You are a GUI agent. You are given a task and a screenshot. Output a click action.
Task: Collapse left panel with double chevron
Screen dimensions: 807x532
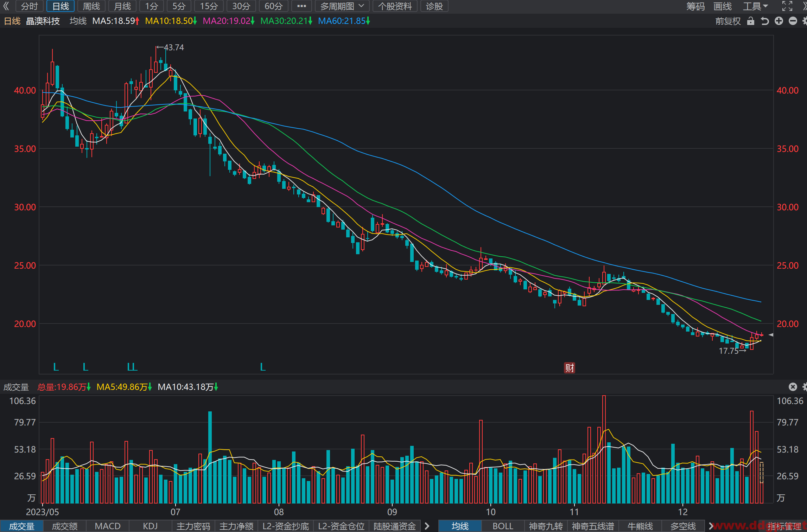tap(6, 6)
